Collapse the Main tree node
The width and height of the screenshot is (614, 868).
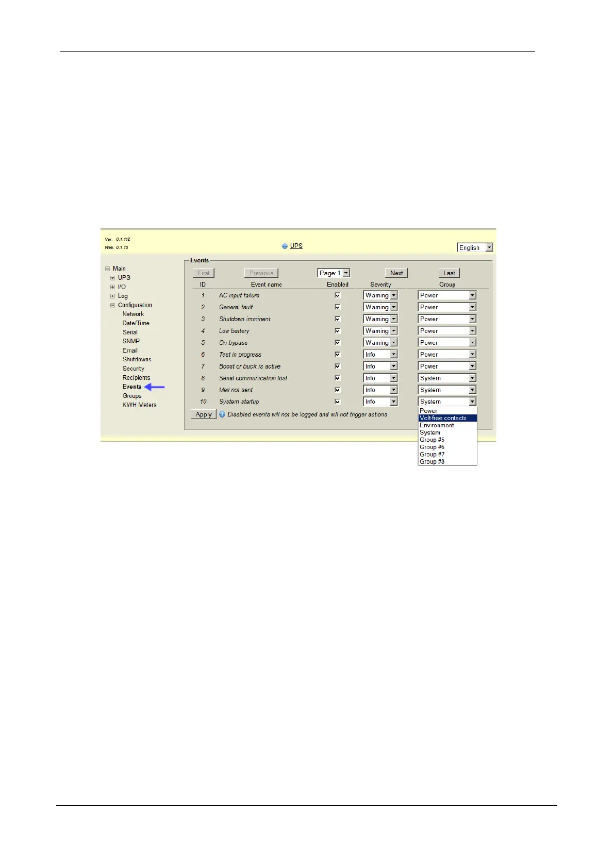click(x=108, y=269)
